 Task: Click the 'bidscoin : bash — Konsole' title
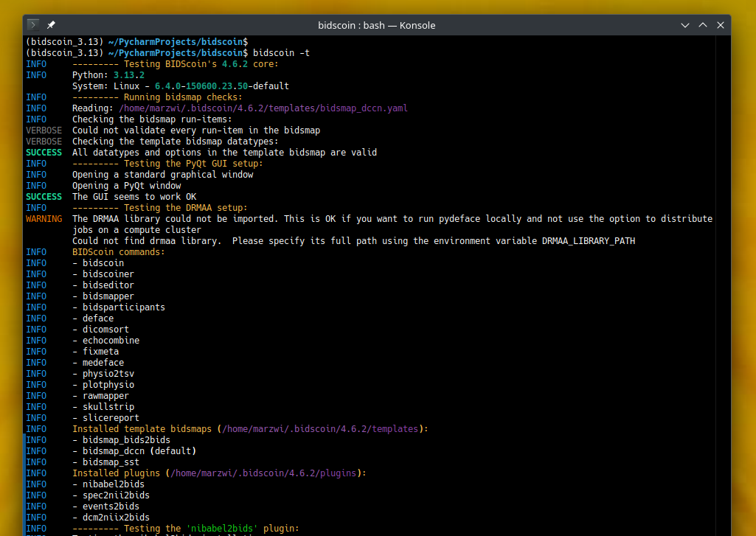click(x=377, y=25)
